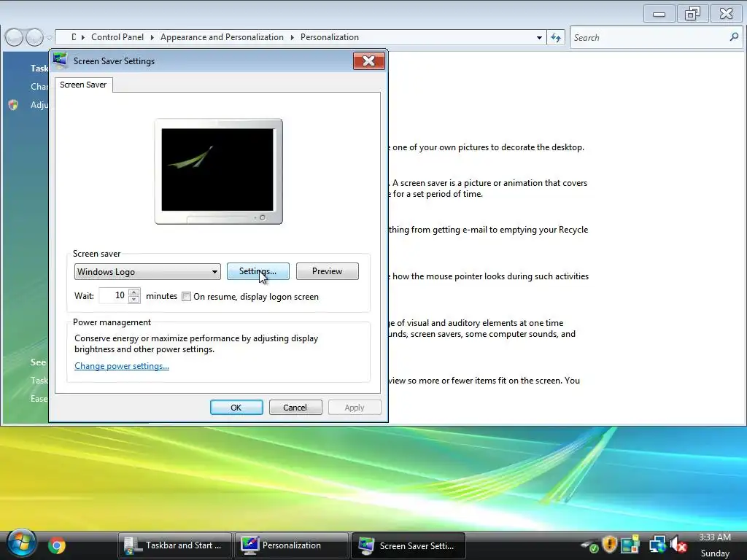Image resolution: width=747 pixels, height=560 pixels.
Task: Click the Preview button
Action: tap(328, 271)
